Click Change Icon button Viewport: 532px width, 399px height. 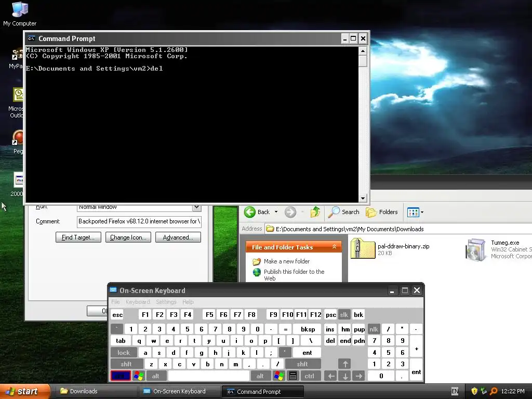(128, 237)
